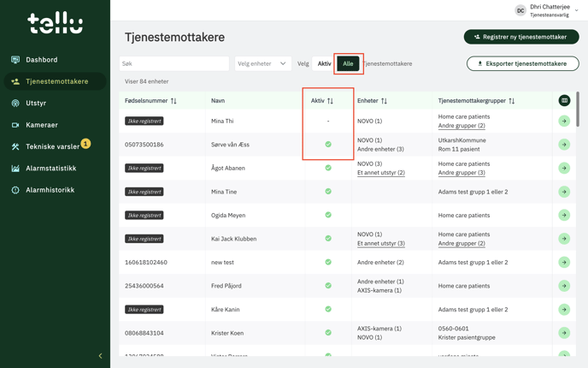588x368 pixels.
Task: Click the yellow notification badge on Tekniske varsler
Action: click(85, 144)
